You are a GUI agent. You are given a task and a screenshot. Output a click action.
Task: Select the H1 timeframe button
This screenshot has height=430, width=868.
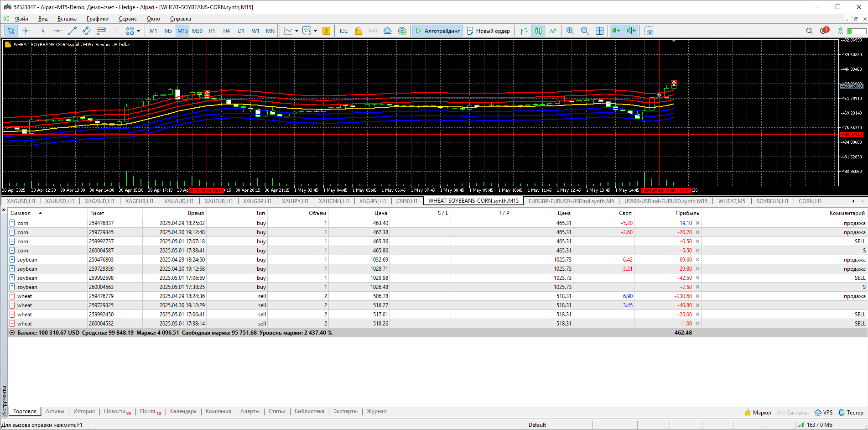[212, 31]
